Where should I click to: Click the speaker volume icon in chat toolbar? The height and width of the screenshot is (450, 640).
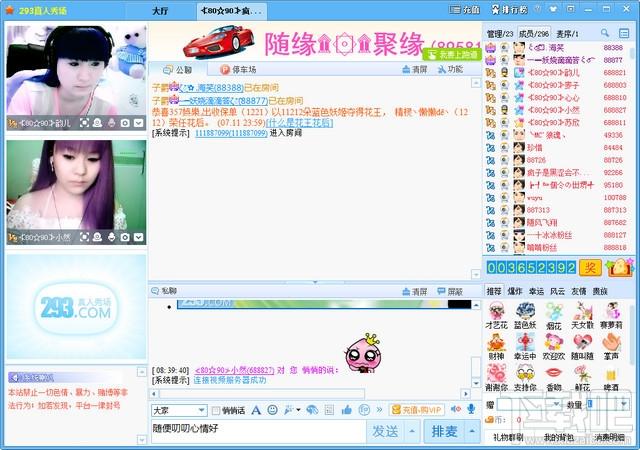(x=456, y=410)
